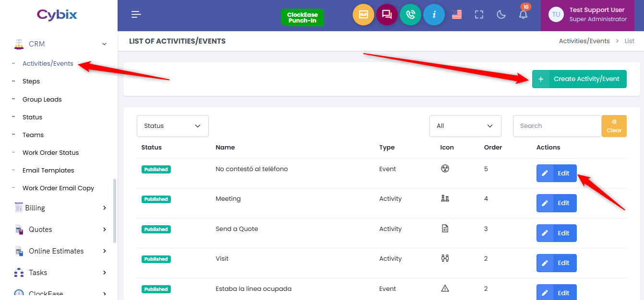Click warning icon in Estaba la linea ocupada row

(x=445, y=288)
